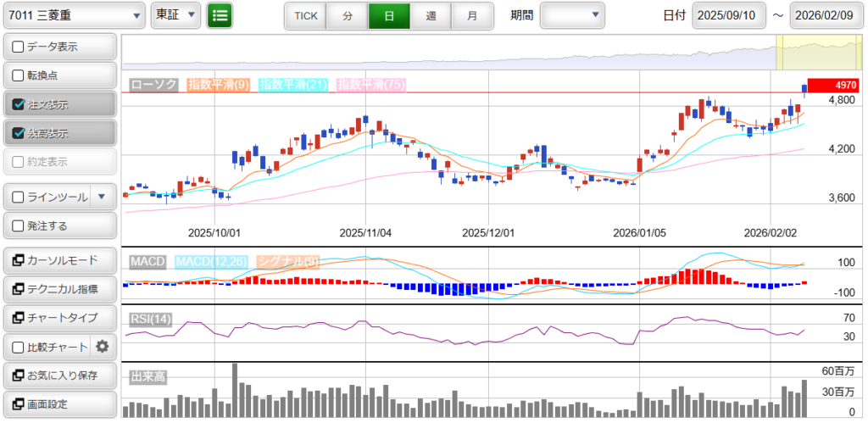Open the ラインツール dropdown arrow
Screen dimensions: 868x423
pos(102,197)
